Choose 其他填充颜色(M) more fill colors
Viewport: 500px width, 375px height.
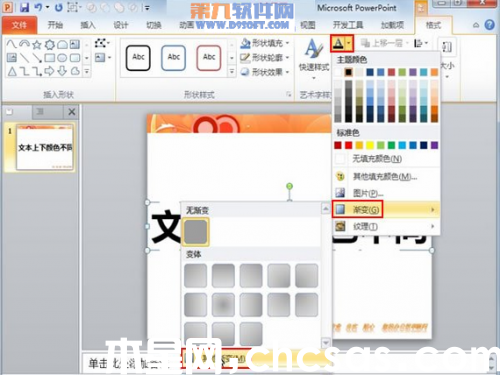386,176
